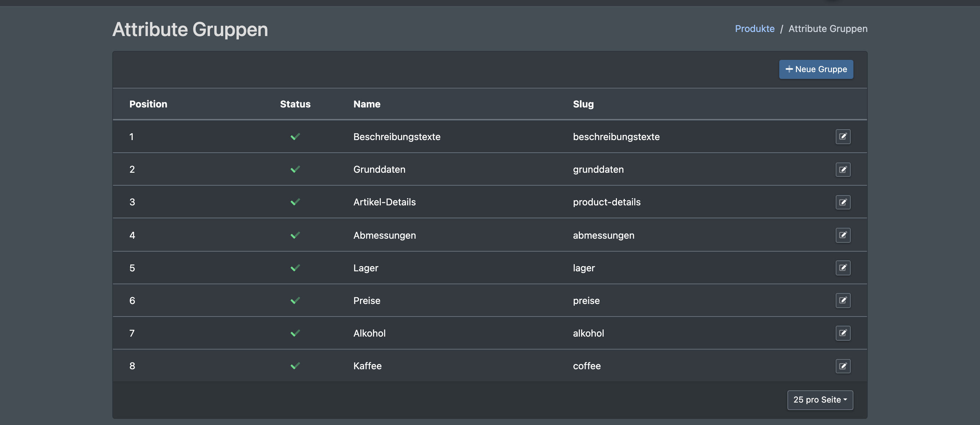Open editor for the Lager group
This screenshot has width=980, height=425.
coord(843,268)
